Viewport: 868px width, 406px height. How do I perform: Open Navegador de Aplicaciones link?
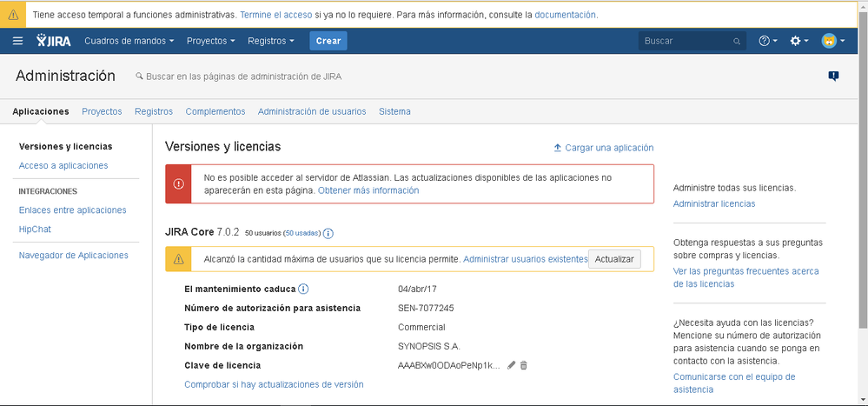click(x=74, y=256)
